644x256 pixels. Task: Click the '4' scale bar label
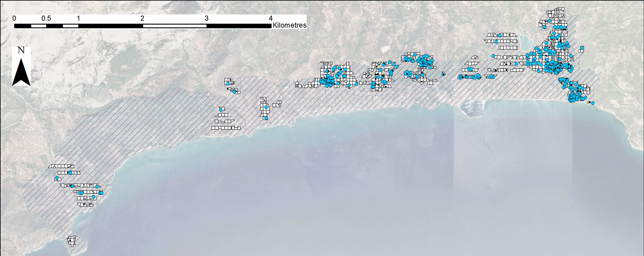click(270, 18)
